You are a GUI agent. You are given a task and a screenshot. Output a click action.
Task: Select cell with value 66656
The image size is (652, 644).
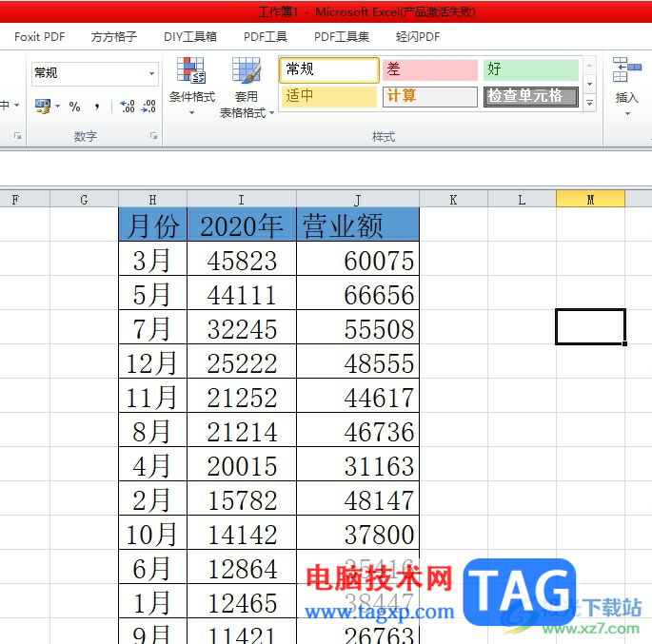(x=358, y=292)
